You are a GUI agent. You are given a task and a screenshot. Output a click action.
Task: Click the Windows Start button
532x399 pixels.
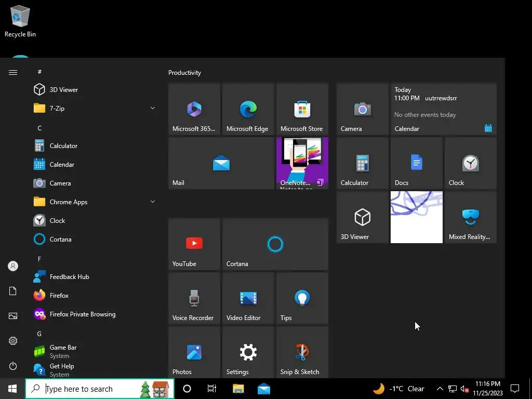[12, 389]
